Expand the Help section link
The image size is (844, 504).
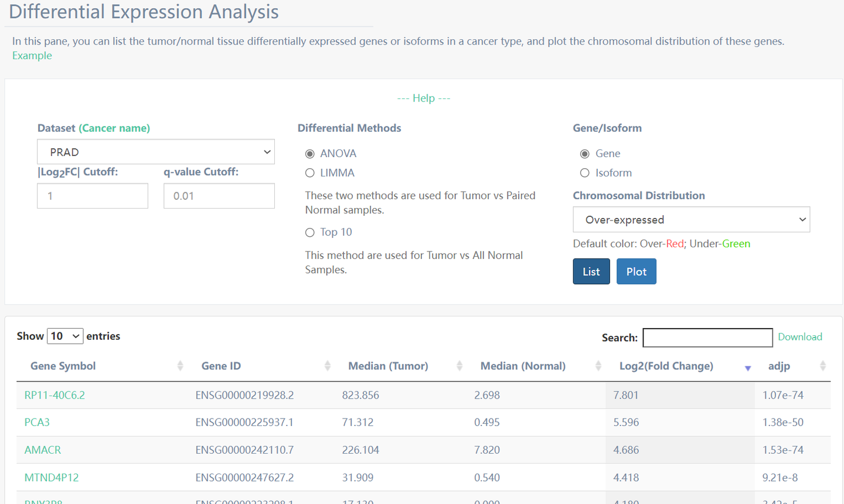coord(423,98)
